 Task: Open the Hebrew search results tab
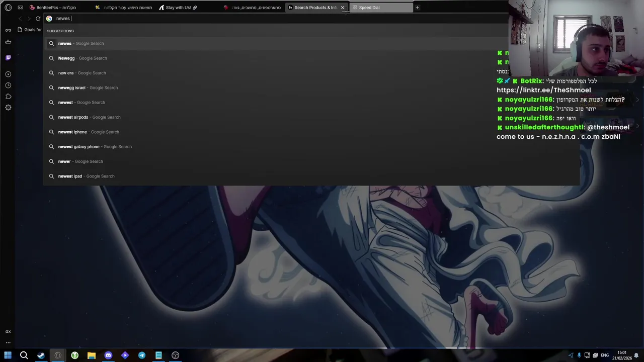[x=124, y=8]
